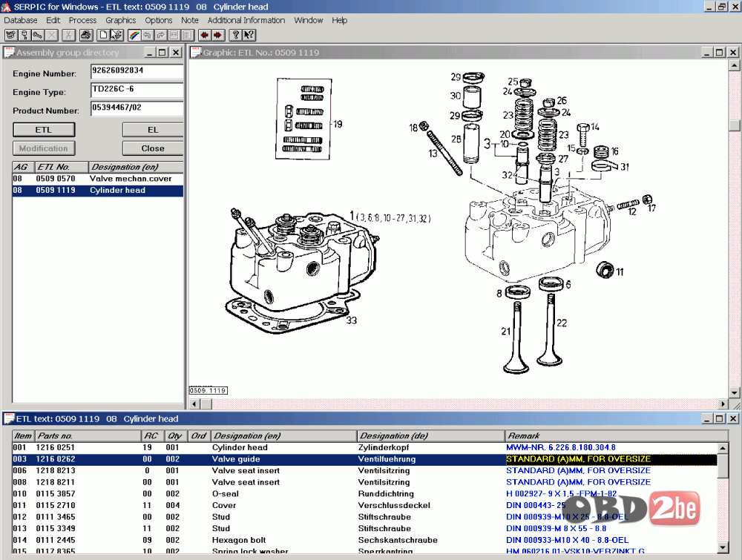This screenshot has width=742, height=560.
Task: Click the rainbow colors icon
Action: [x=134, y=35]
